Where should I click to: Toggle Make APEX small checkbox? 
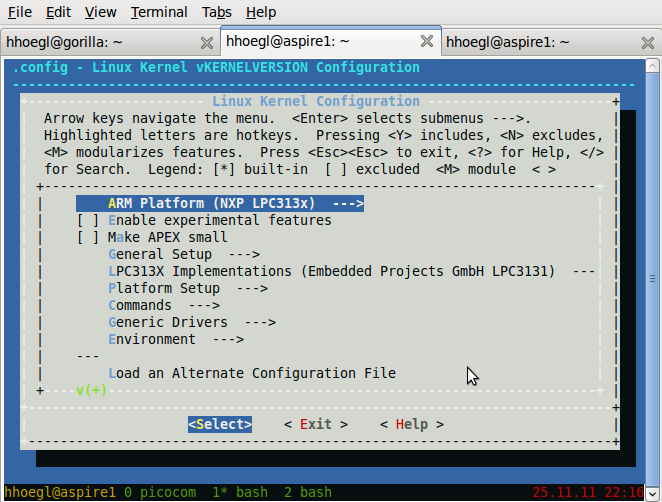click(88, 237)
